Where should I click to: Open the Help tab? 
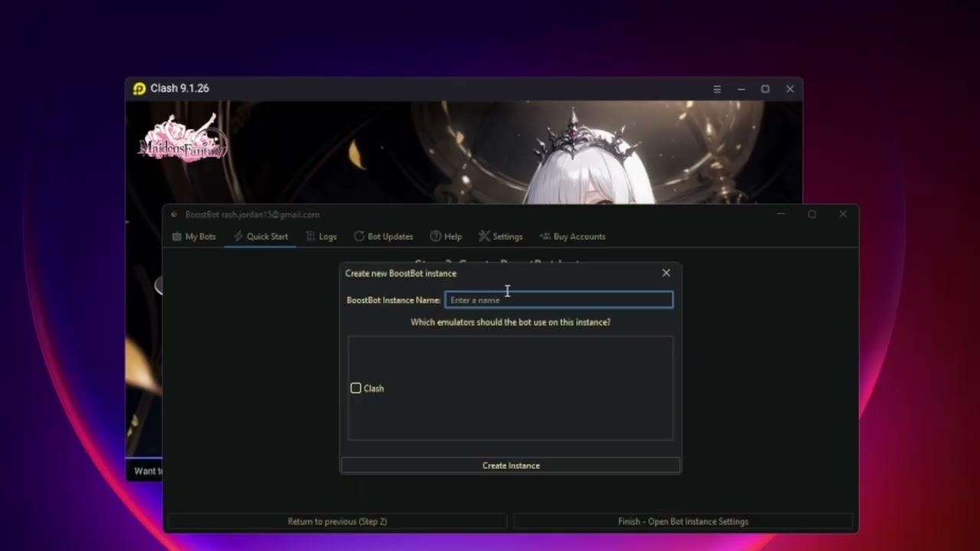[x=446, y=236]
